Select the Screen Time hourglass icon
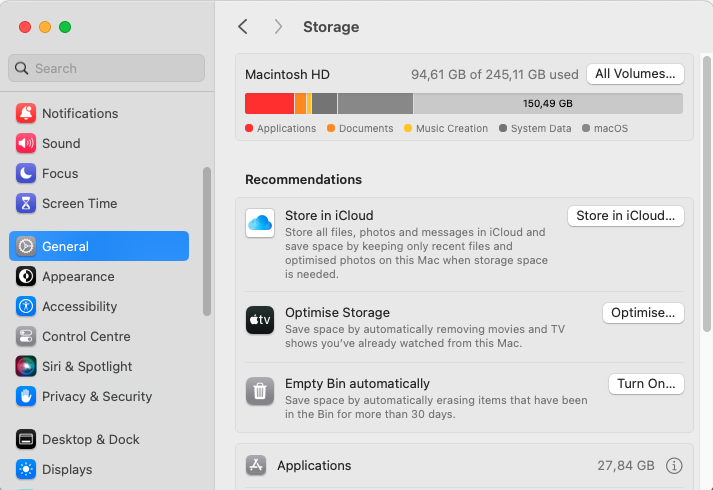This screenshot has height=490, width=713. coord(26,203)
